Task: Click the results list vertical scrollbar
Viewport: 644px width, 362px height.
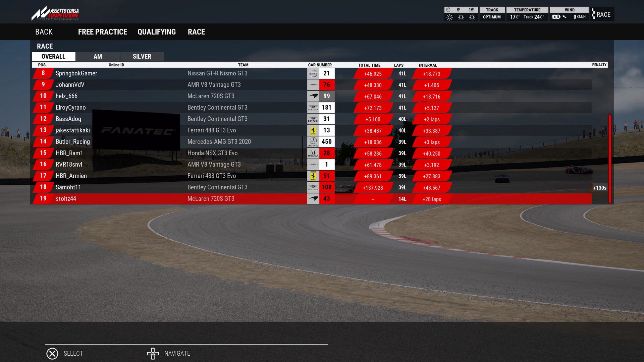Action: point(610,159)
